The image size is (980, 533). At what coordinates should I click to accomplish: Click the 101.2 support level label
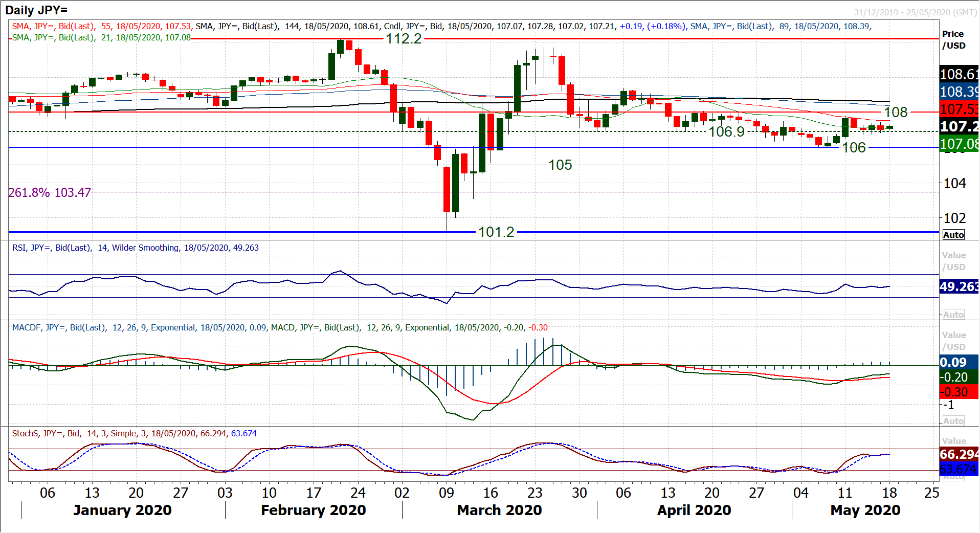(496, 232)
